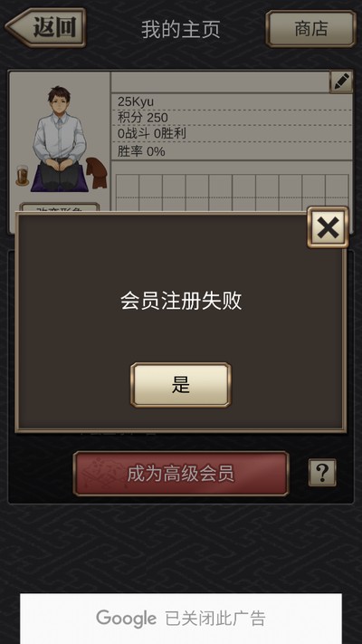Confirm the dialog with the 是 button
The height and width of the screenshot is (644, 362).
click(181, 385)
